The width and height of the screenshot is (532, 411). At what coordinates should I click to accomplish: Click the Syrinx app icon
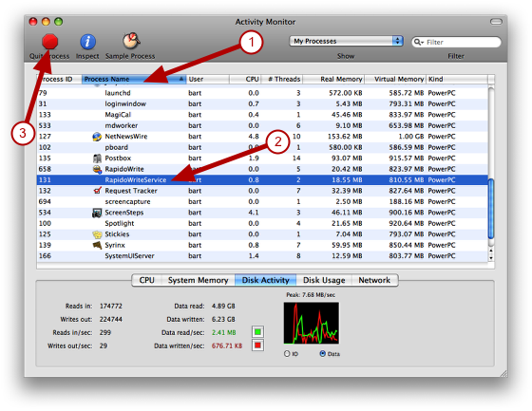coord(97,245)
